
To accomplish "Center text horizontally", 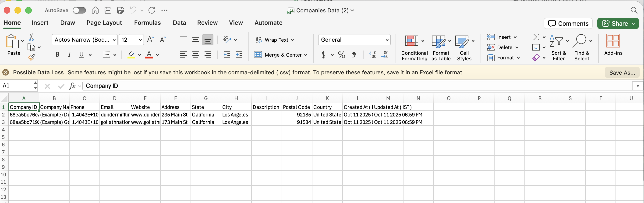I will click(x=195, y=54).
